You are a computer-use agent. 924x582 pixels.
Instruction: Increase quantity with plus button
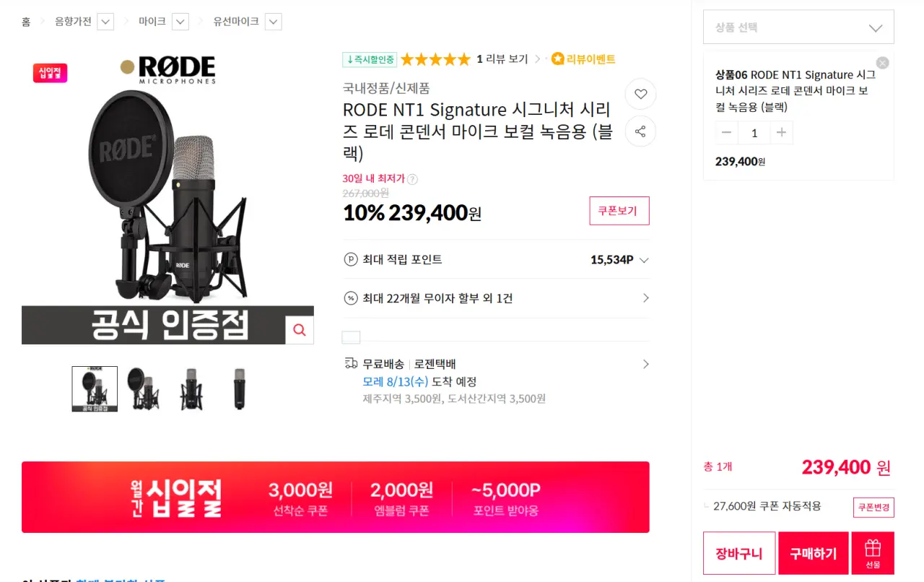pos(781,133)
